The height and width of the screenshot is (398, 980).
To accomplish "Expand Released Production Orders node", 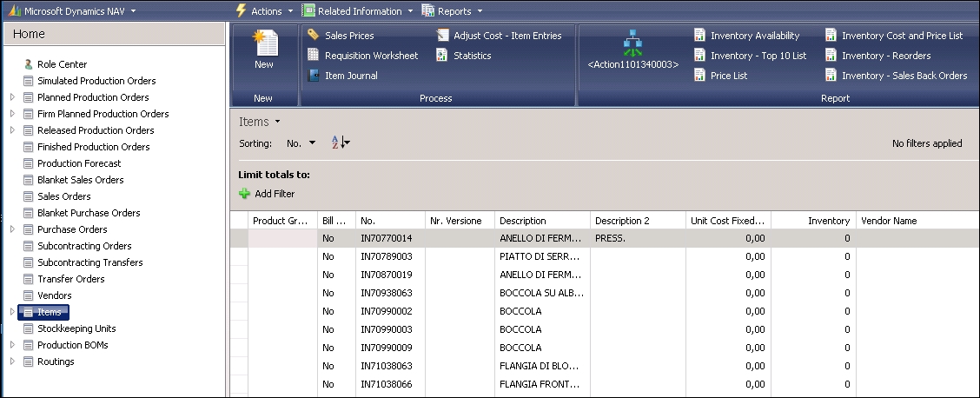I will click(x=12, y=130).
